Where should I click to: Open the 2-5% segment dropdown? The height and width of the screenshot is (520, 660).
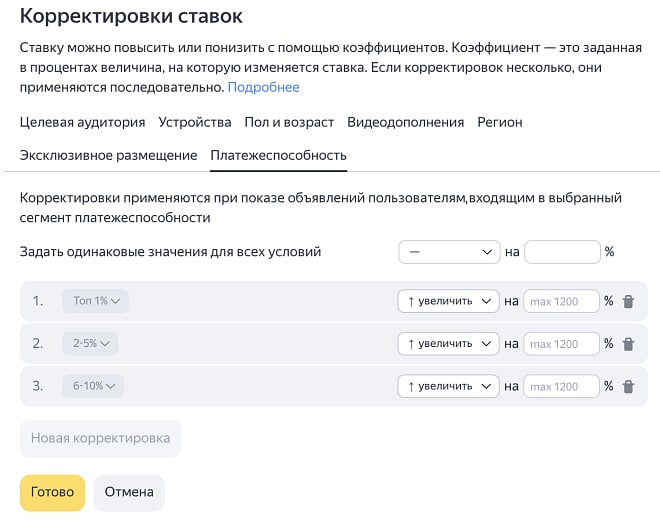pyautogui.click(x=90, y=344)
